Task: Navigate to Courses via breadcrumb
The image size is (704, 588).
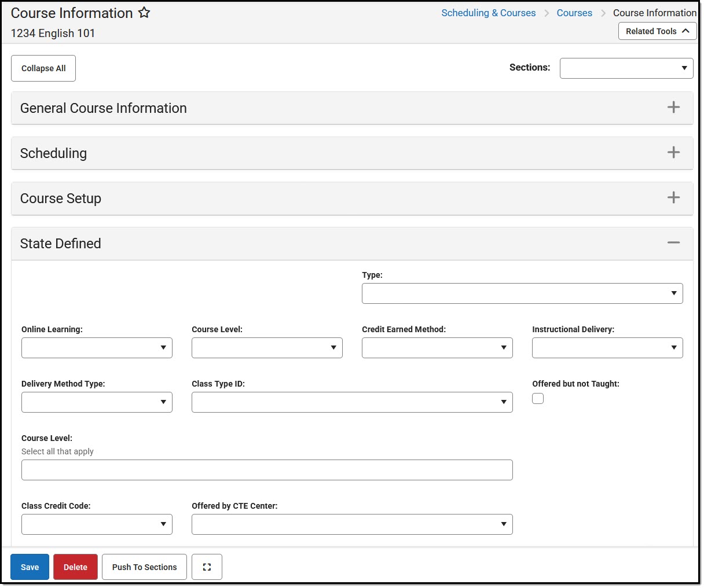Action: [574, 13]
